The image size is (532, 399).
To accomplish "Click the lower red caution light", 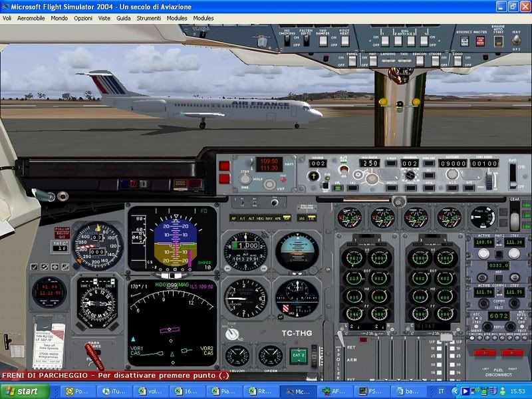I will pyautogui.click(x=224, y=178).
